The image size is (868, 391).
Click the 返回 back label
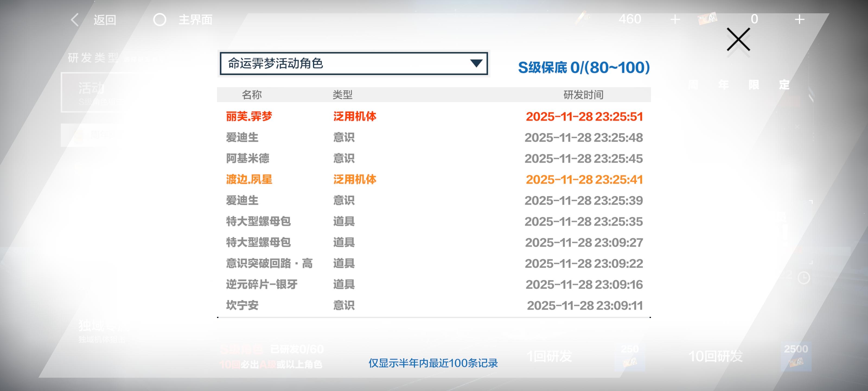click(x=105, y=20)
